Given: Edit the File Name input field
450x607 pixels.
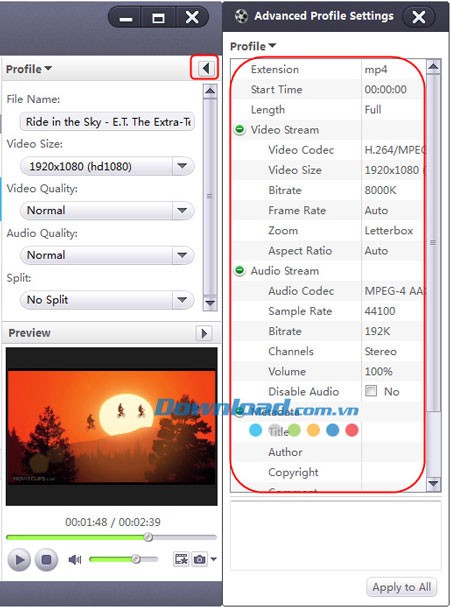Looking at the screenshot, I should pyautogui.click(x=107, y=122).
